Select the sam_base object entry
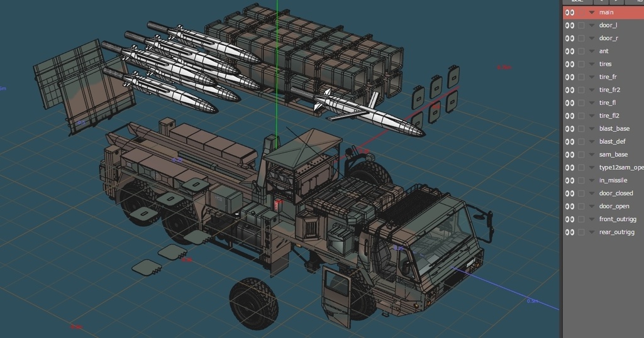Viewport: 644px width, 338px height. coord(613,155)
